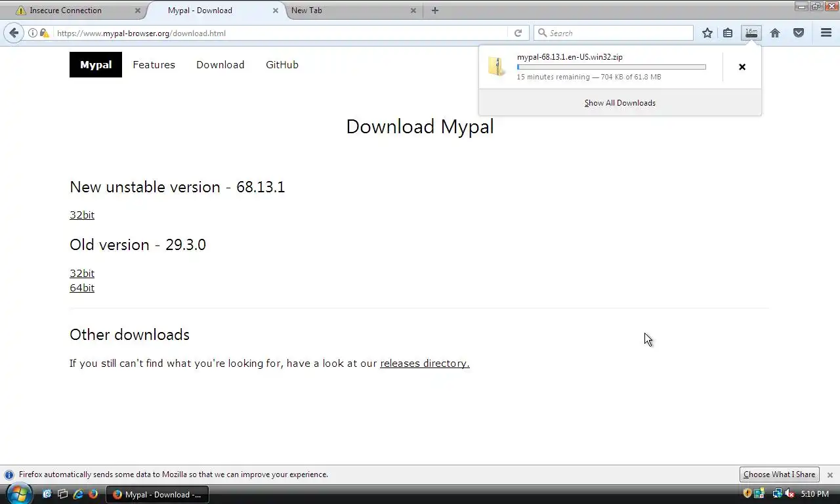Click the Old version - 29.3.0 heading
Image resolution: width=840 pixels, height=504 pixels.
[x=138, y=245]
